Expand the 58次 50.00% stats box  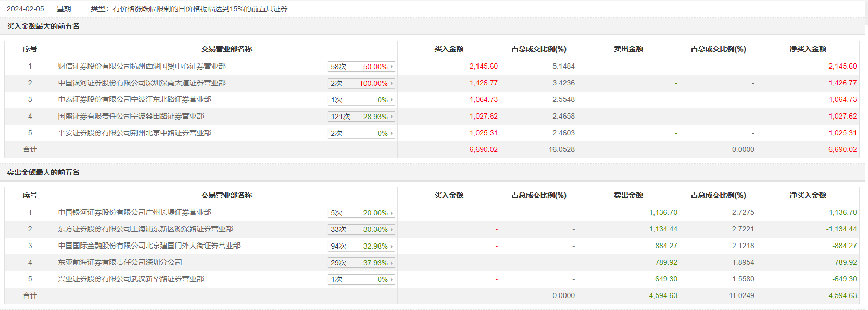(361, 67)
